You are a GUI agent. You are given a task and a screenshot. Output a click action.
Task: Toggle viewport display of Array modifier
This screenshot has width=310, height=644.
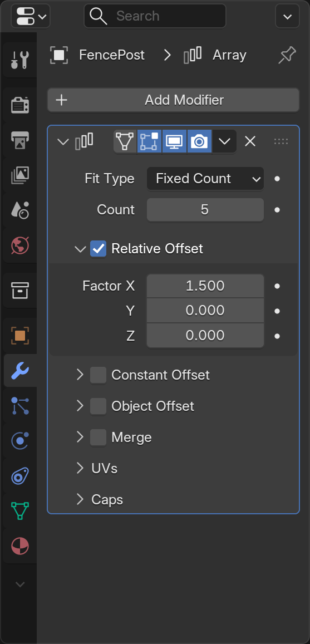tap(175, 141)
